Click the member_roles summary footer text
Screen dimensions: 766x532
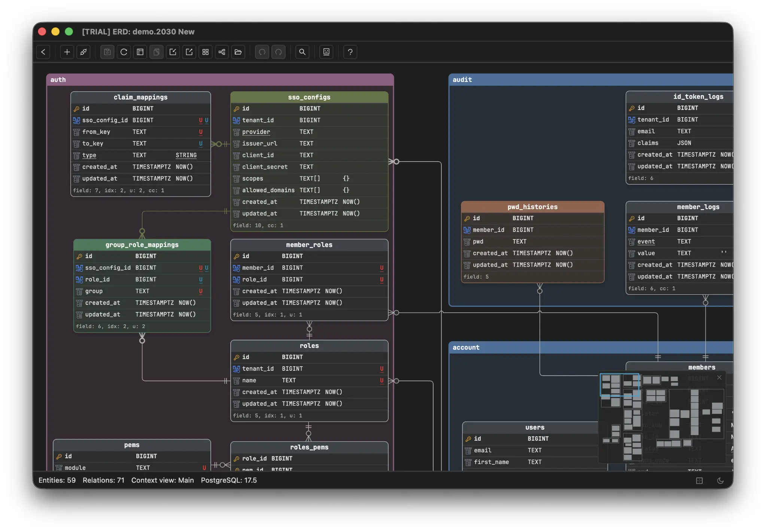(268, 315)
